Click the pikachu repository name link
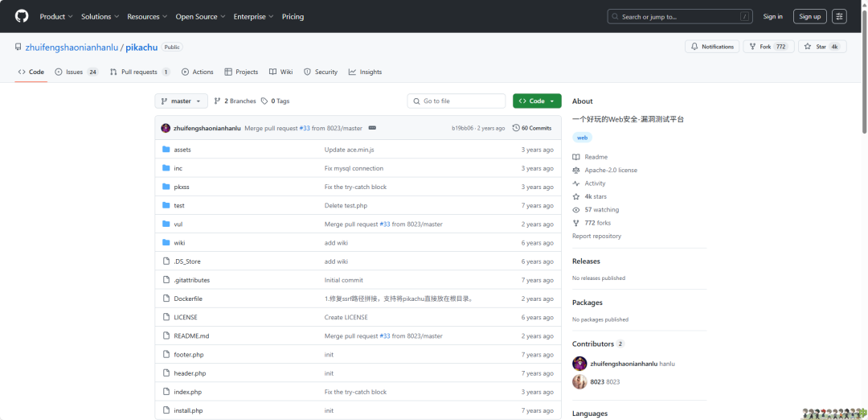Screen dimensions: 868x420 click(141, 47)
